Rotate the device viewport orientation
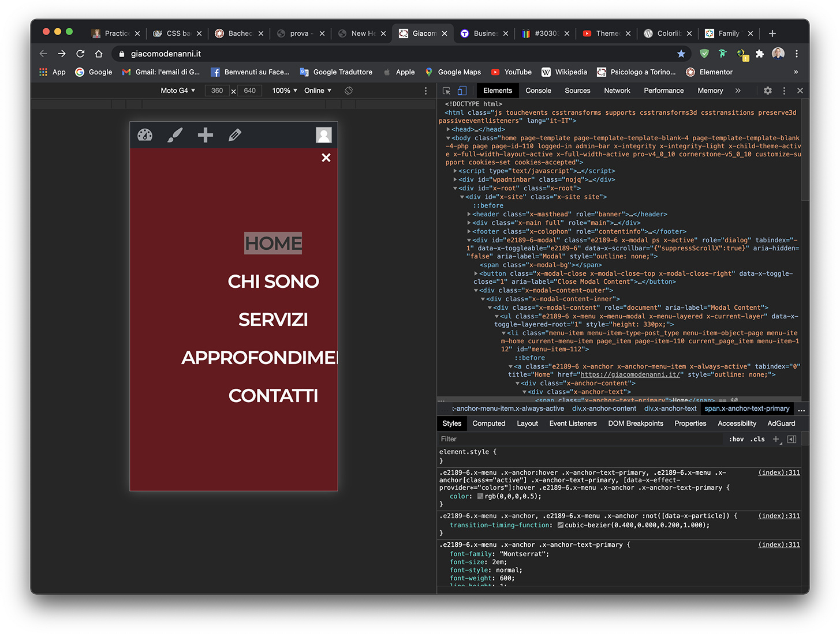Viewport: 840px width, 634px height. [349, 91]
